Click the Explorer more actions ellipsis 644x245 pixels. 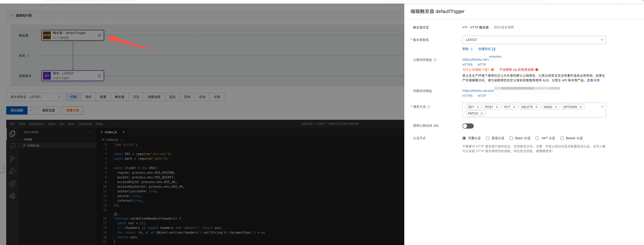90,132
